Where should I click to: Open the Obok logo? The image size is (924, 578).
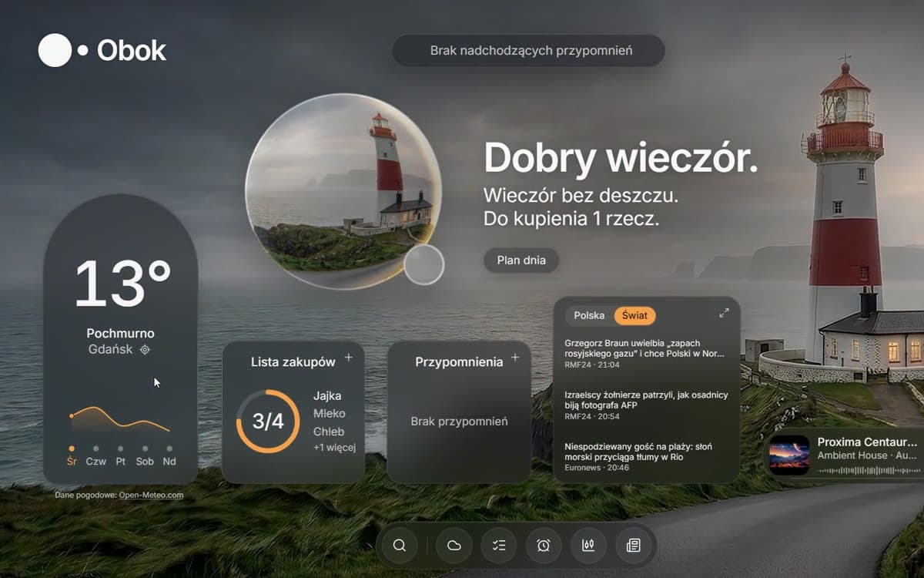(x=102, y=51)
